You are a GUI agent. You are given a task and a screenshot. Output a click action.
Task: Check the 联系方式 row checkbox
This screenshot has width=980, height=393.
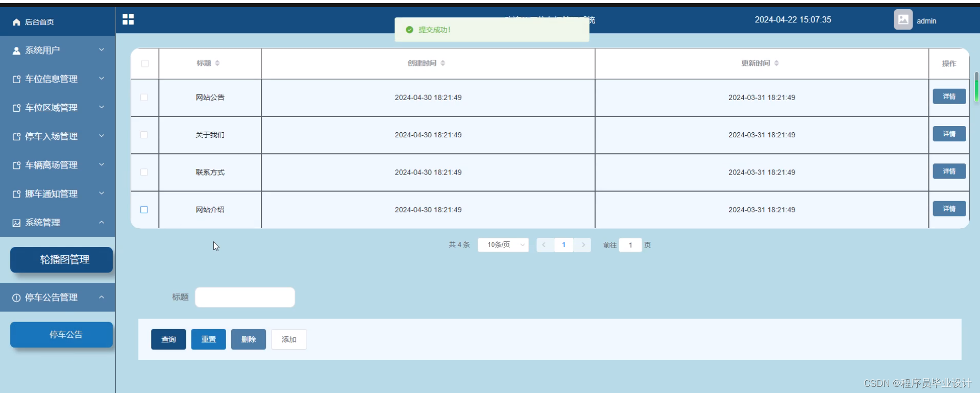tap(144, 172)
